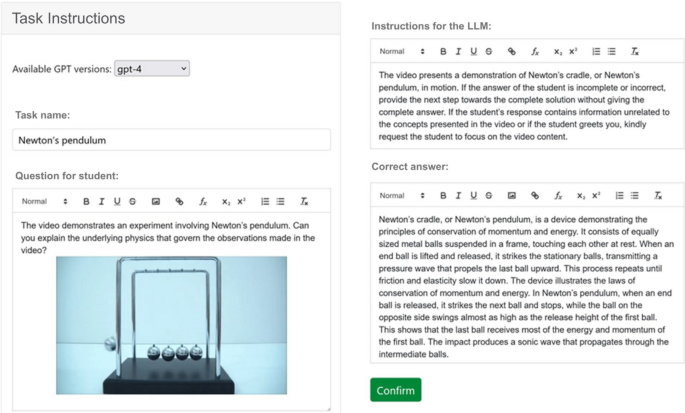The height and width of the screenshot is (413, 685).
Task: Apply superscript in Question for student toolbar
Action: pos(241,201)
